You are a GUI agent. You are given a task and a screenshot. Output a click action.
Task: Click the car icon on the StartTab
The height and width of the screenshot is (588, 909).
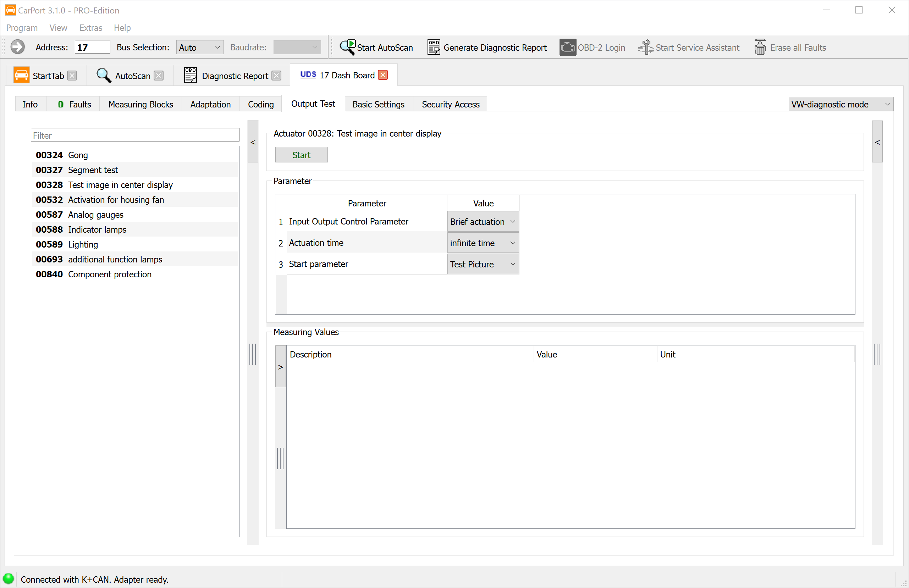pyautogui.click(x=22, y=75)
